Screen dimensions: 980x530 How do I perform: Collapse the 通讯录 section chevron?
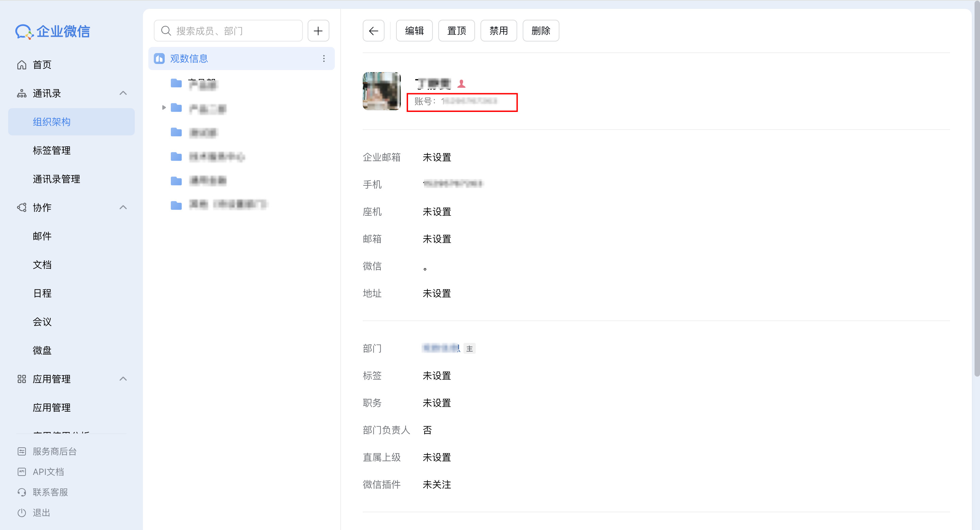(x=123, y=93)
